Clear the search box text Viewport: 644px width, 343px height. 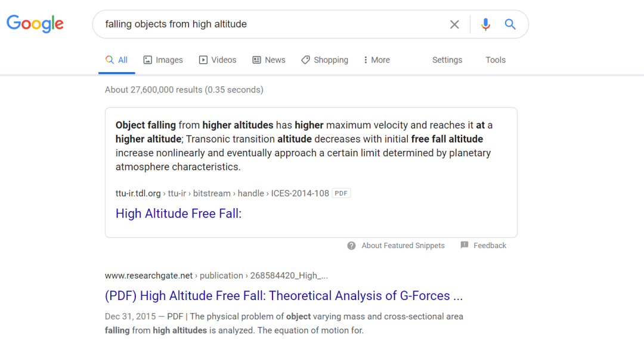tap(454, 24)
